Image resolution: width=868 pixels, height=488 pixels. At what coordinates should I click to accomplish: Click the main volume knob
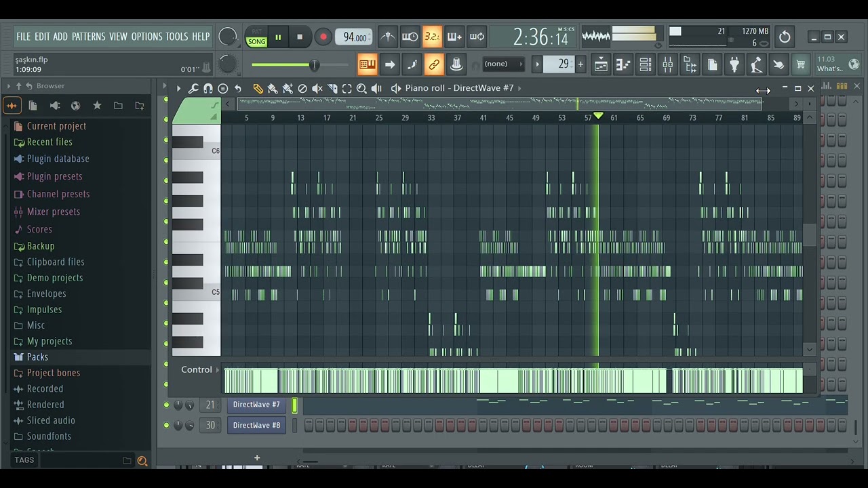(229, 37)
